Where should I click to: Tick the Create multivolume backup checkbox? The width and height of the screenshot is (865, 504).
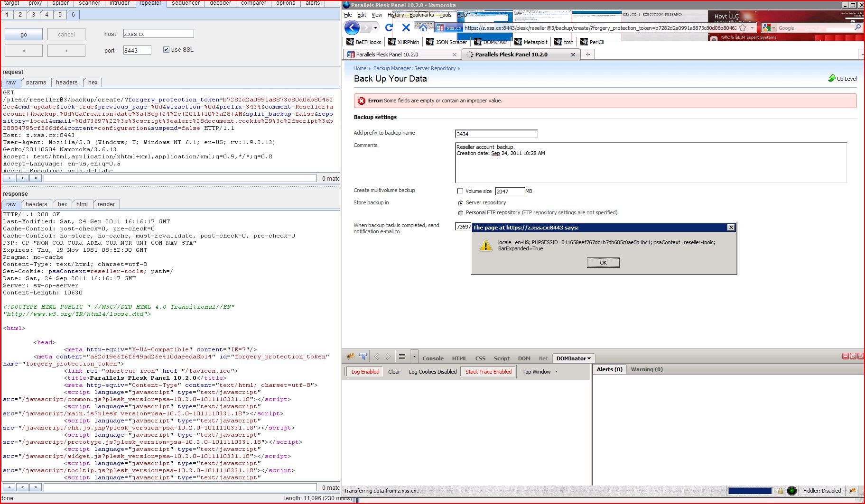point(459,191)
